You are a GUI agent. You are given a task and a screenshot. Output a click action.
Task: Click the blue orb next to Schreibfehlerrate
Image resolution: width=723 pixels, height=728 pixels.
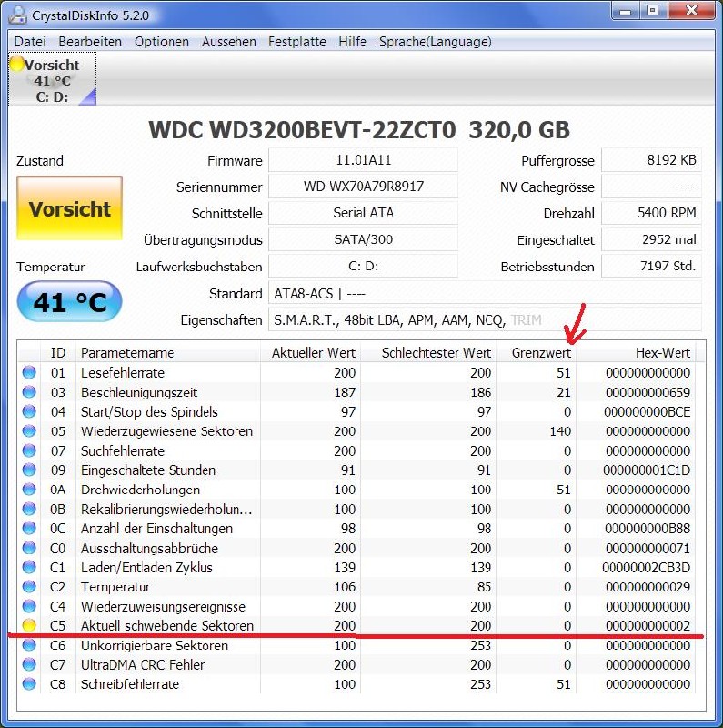29,684
